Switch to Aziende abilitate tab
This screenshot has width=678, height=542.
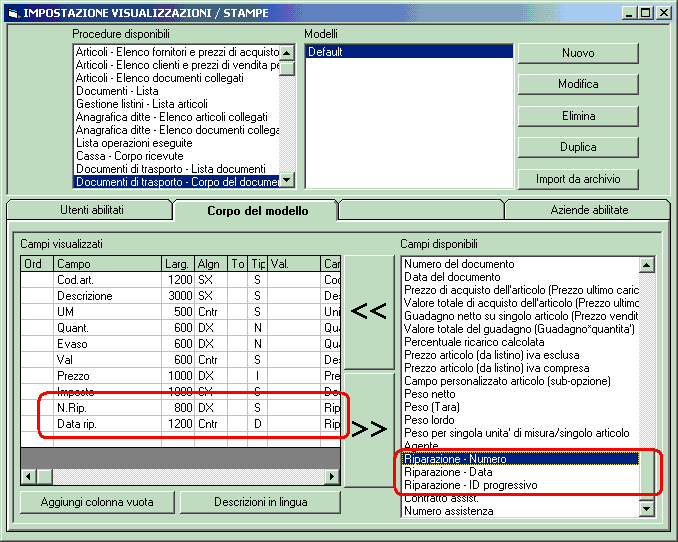589,210
